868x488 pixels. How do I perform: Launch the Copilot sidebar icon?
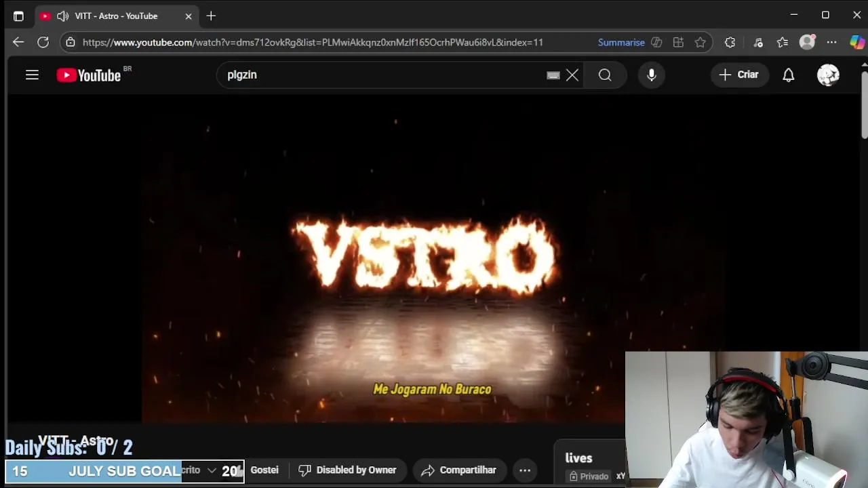(857, 42)
